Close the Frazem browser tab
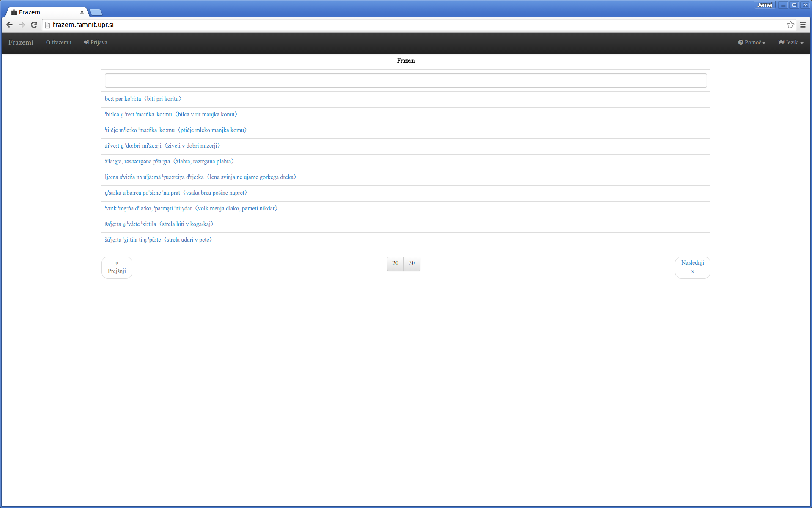 82,12
